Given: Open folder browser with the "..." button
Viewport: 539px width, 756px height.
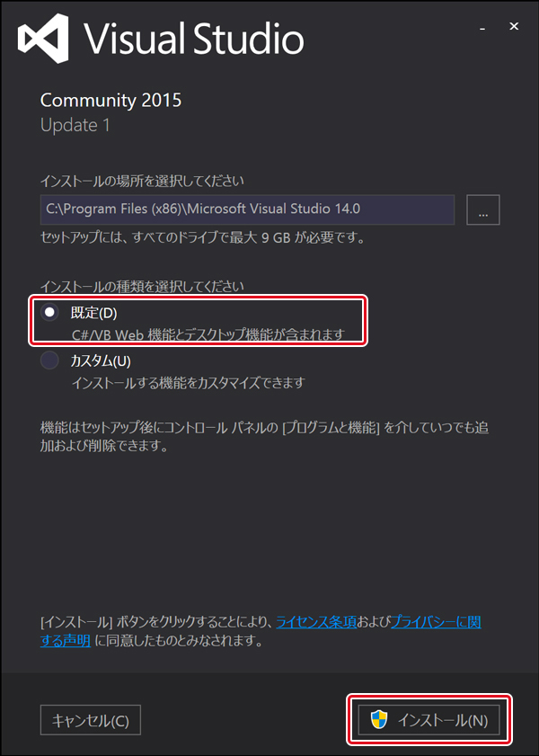Looking at the screenshot, I should 483,209.
